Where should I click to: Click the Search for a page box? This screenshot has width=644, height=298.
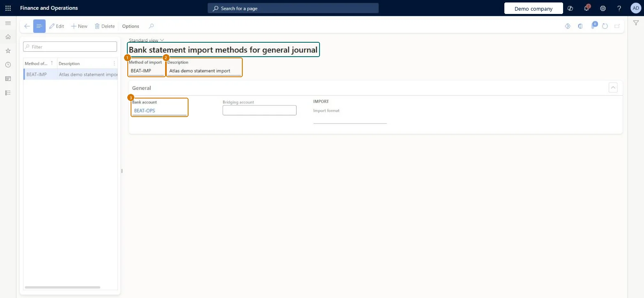pos(293,8)
